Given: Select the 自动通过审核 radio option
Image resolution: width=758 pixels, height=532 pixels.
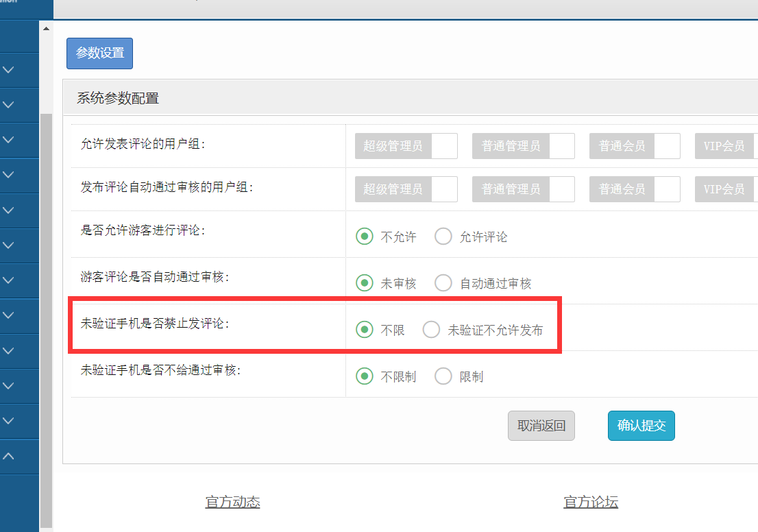Looking at the screenshot, I should 443,282.
